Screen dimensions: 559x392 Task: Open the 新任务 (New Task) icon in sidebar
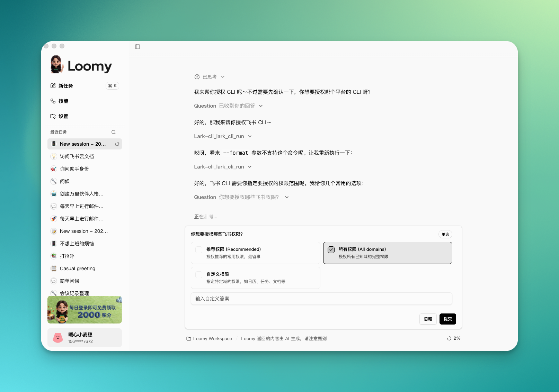[x=53, y=85]
